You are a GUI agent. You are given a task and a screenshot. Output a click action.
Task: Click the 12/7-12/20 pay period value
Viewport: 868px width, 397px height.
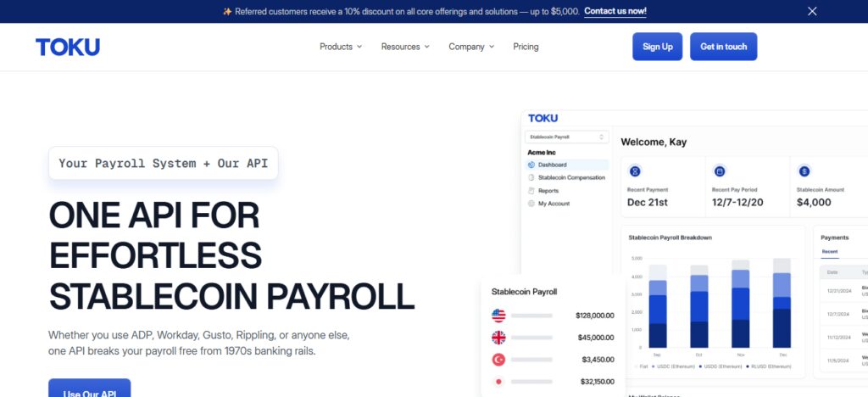pos(737,202)
